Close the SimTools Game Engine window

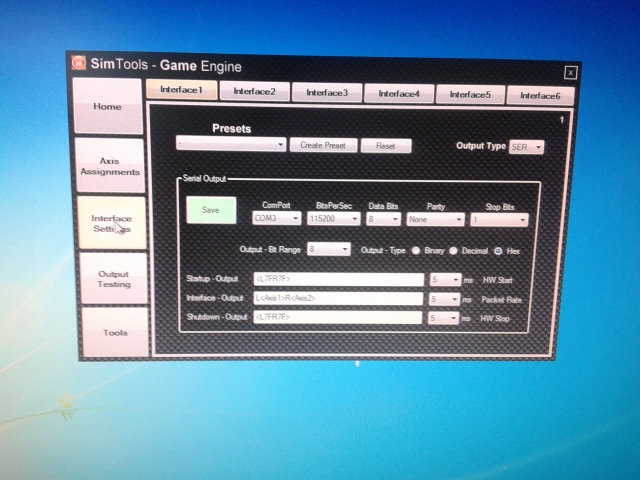tap(570, 73)
